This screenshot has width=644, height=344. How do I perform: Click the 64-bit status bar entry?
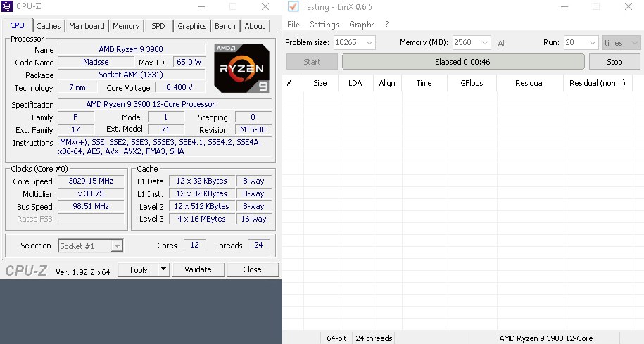(x=336, y=338)
